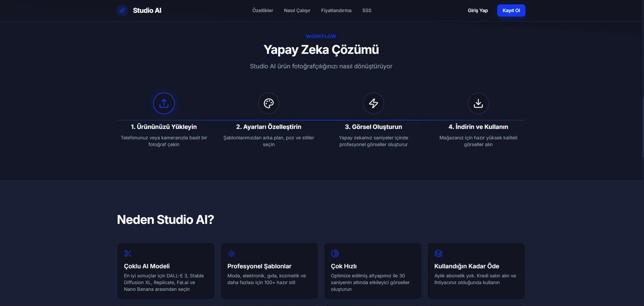Viewport: 644px width, 306px height.
Task: Click the download icon for İndirin ve Kullanın
Action: (x=478, y=103)
